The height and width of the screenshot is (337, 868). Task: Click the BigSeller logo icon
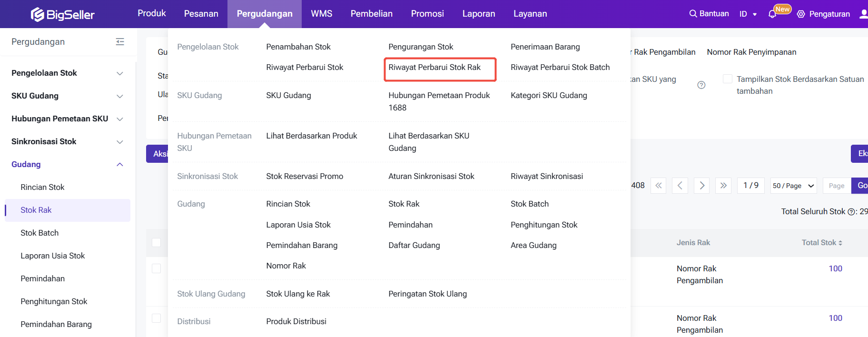(38, 15)
